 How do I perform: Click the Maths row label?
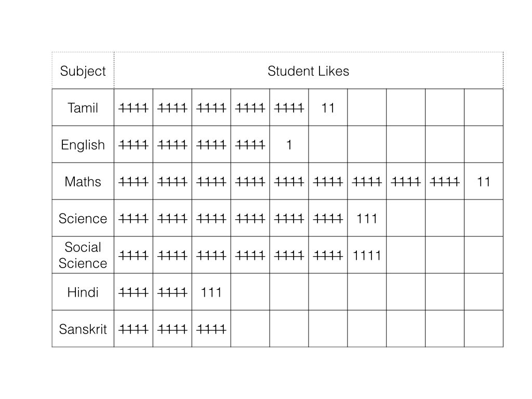83,181
